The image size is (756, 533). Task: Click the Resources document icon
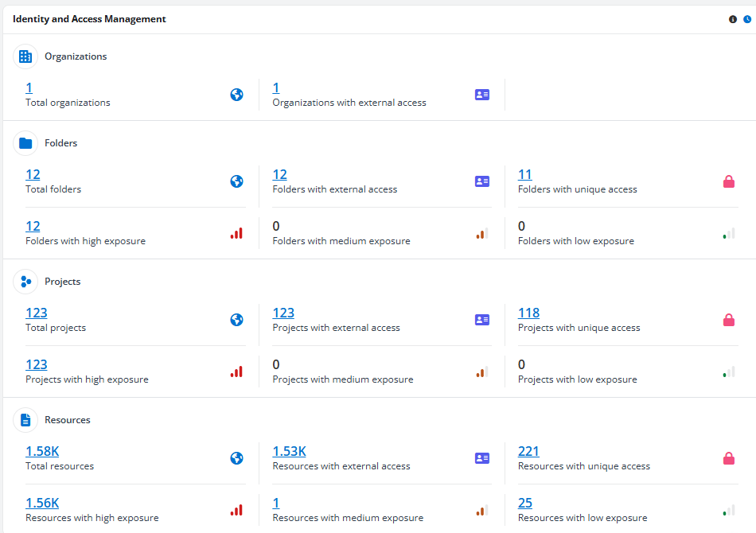coord(25,419)
